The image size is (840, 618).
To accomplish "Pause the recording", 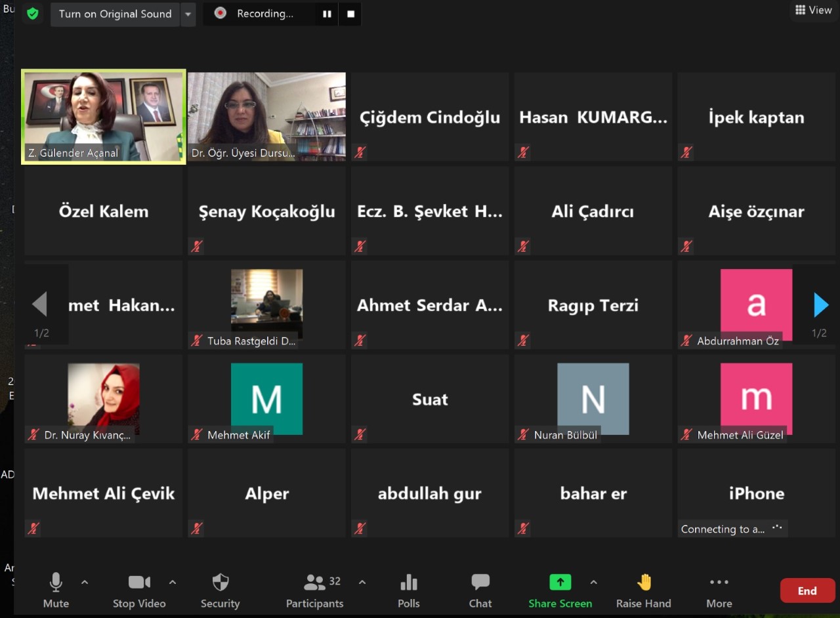I will point(327,14).
